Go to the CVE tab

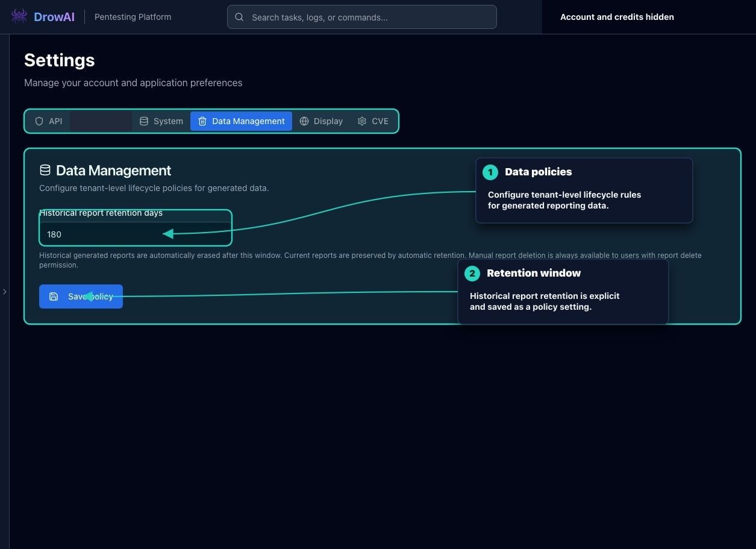(x=373, y=121)
